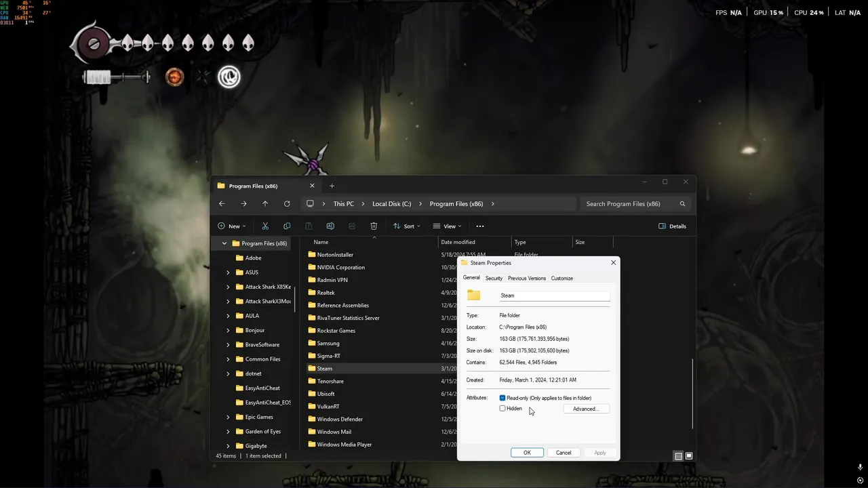The height and width of the screenshot is (488, 868).
Task: Switch to the large thumbnails view icon
Action: (x=689, y=456)
